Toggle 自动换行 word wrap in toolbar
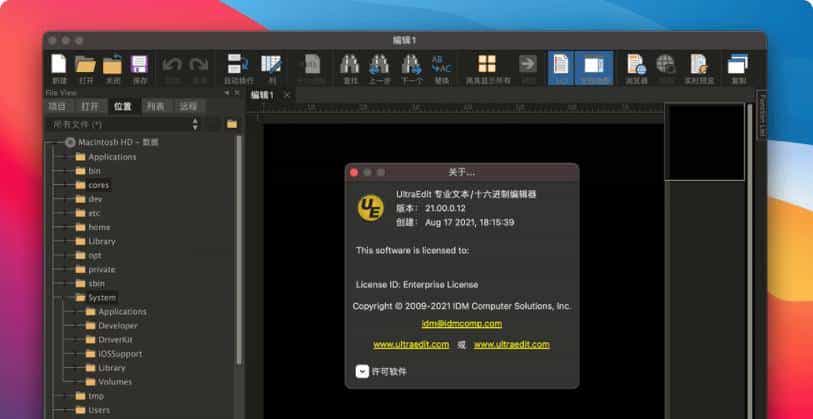 click(x=238, y=64)
